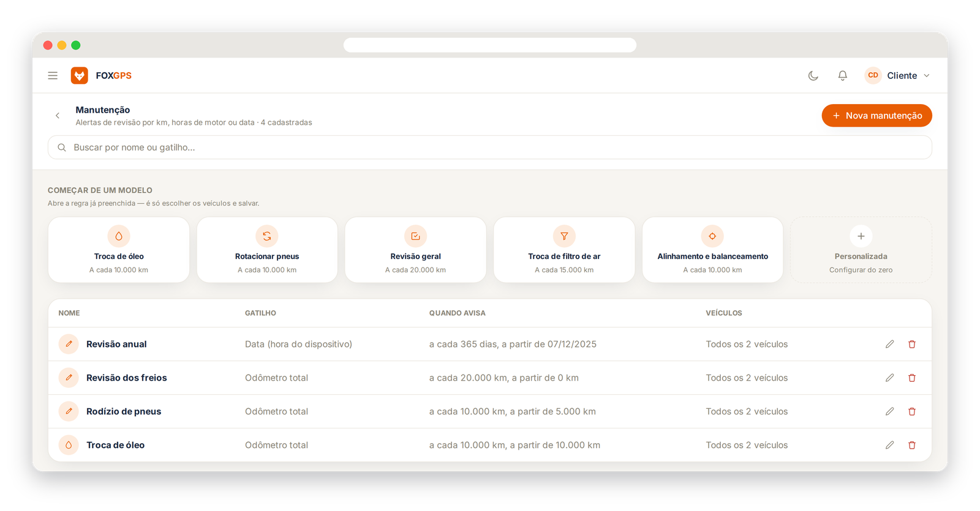Edit the Rodízio de pneus rule
Screen dimensions: 980x511
point(889,412)
